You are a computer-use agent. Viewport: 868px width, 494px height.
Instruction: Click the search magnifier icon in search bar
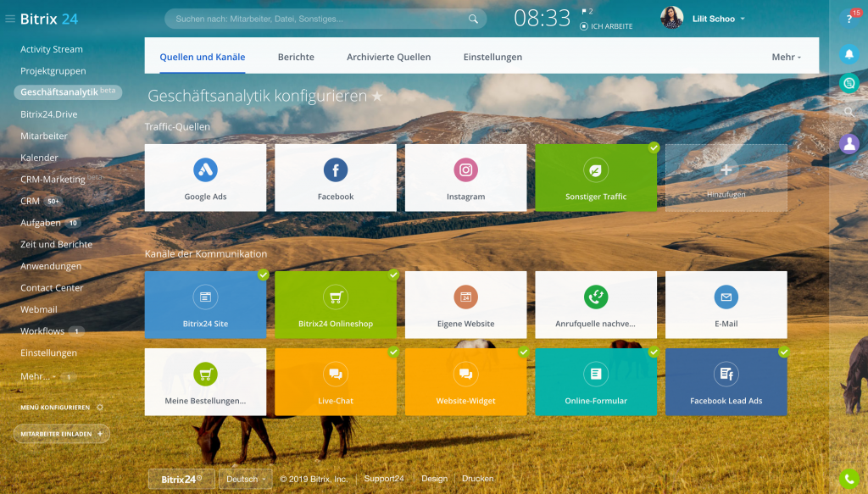coord(473,19)
